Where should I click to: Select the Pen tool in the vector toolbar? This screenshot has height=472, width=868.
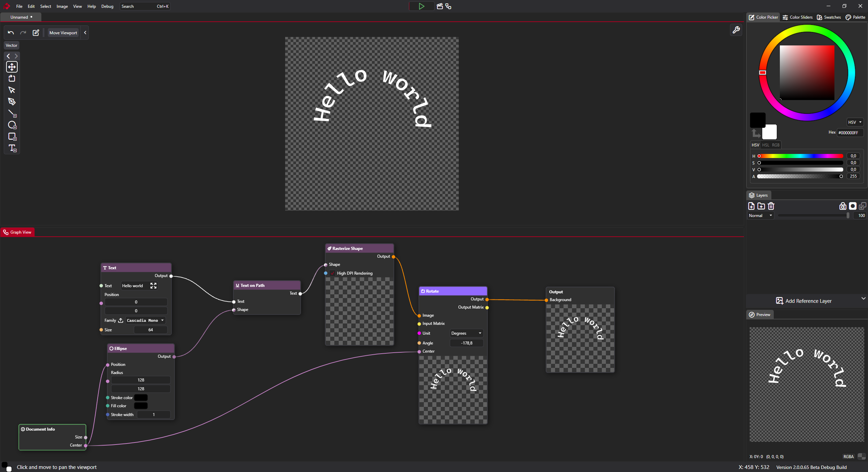tap(12, 101)
